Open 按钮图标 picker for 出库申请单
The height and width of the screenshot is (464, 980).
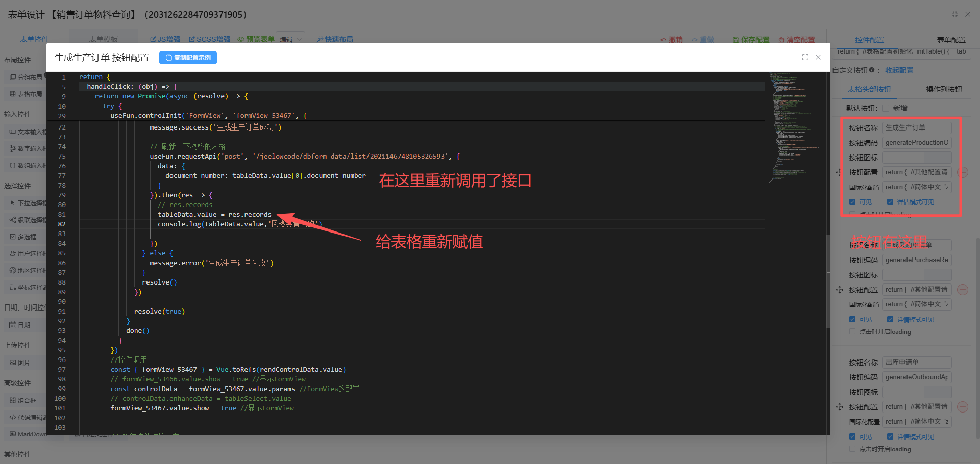(x=917, y=392)
